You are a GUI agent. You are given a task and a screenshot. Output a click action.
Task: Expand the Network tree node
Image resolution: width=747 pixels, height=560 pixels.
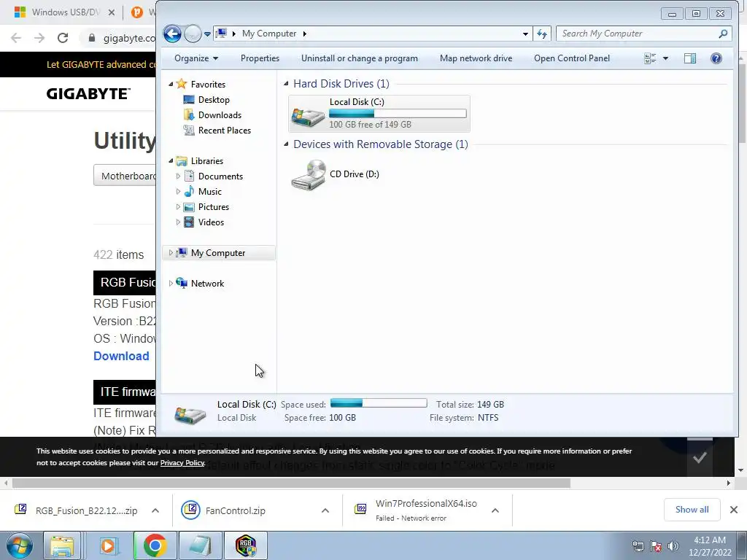point(171,284)
